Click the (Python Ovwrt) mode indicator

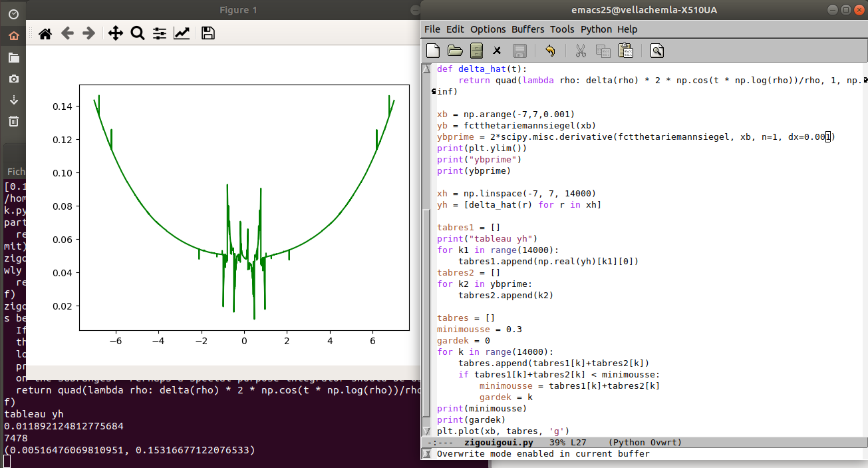pos(645,442)
